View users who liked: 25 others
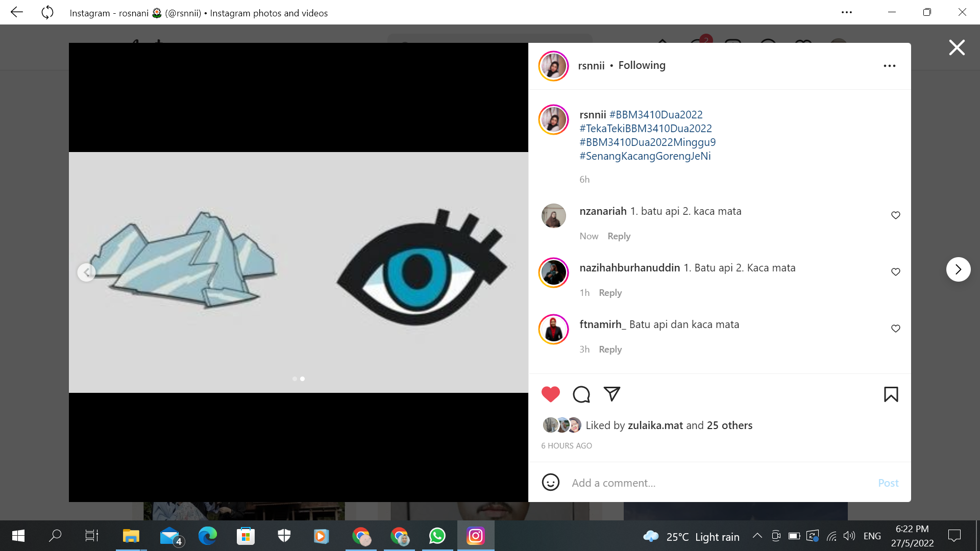Screen dimensions: 980x551 pos(729,425)
